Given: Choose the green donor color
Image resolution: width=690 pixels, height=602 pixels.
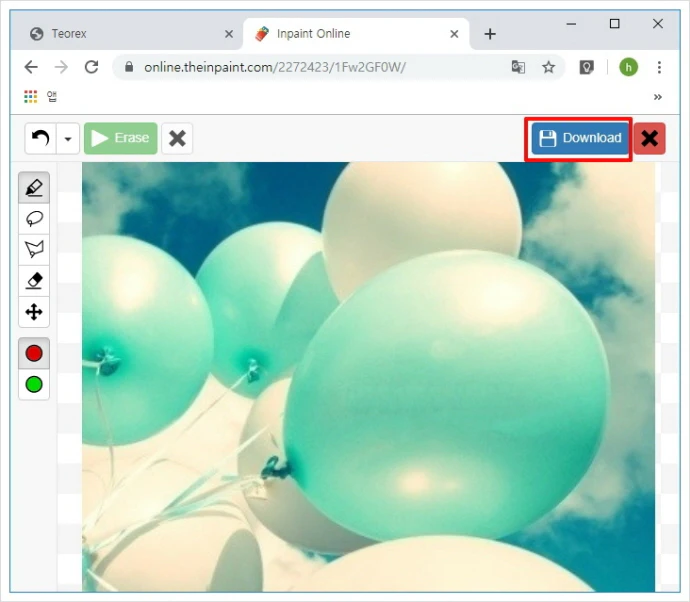Looking at the screenshot, I should (x=34, y=384).
